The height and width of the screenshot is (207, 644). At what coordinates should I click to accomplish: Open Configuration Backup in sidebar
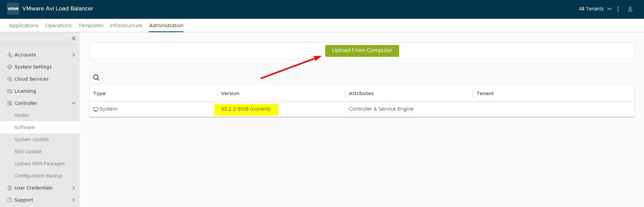[x=38, y=176]
